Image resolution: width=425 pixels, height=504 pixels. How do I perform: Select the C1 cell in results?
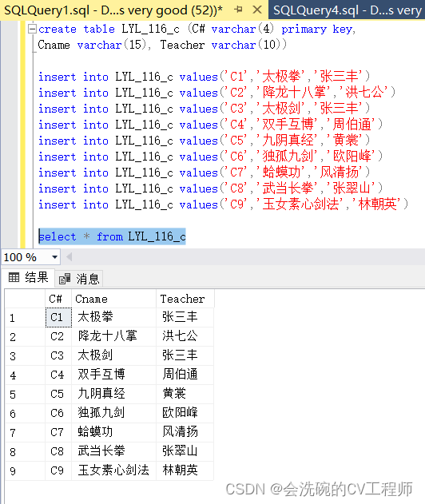pyautogui.click(x=58, y=318)
